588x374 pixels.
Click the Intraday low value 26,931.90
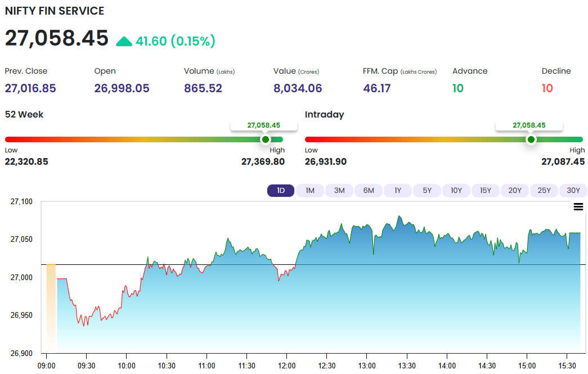326,161
